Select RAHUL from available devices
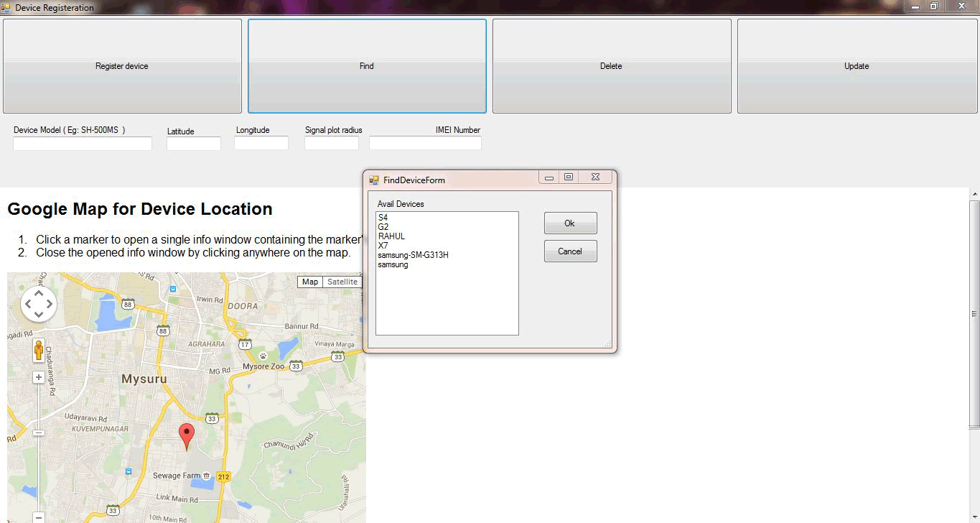Screen dimensions: 980x523 click(x=391, y=236)
